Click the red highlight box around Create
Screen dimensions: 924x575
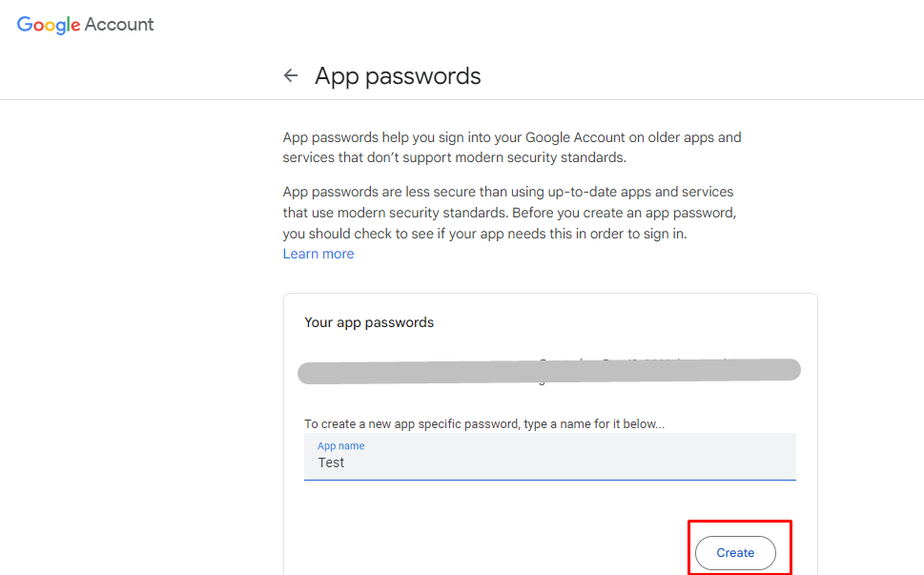point(740,524)
